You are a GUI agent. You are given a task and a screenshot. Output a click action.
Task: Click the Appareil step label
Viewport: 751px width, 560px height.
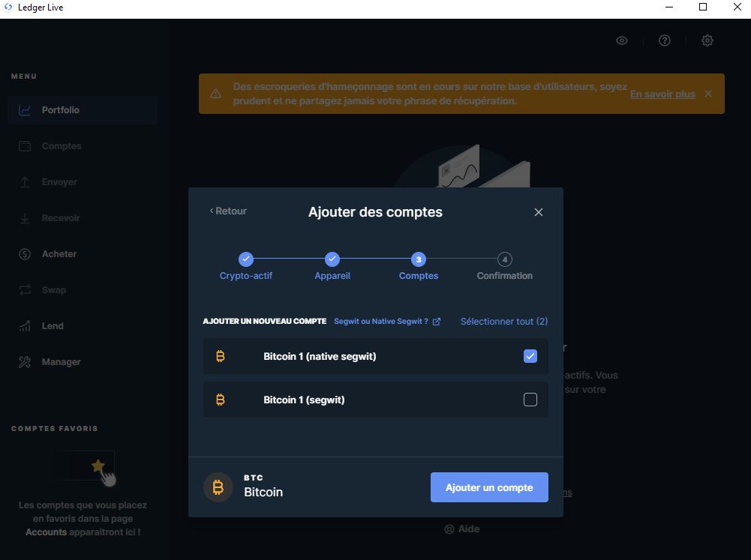coord(332,276)
